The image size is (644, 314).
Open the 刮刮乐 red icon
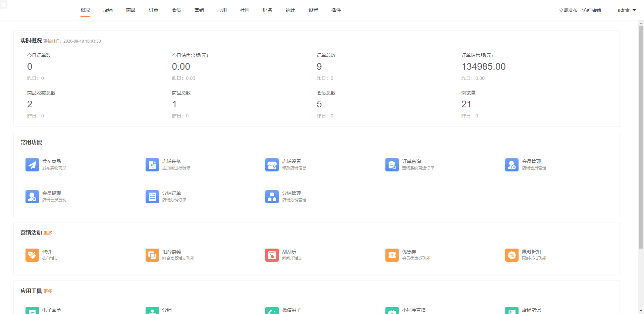272,255
